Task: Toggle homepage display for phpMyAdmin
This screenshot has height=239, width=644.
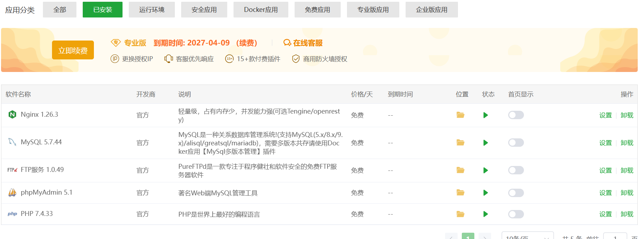Action: click(x=516, y=193)
